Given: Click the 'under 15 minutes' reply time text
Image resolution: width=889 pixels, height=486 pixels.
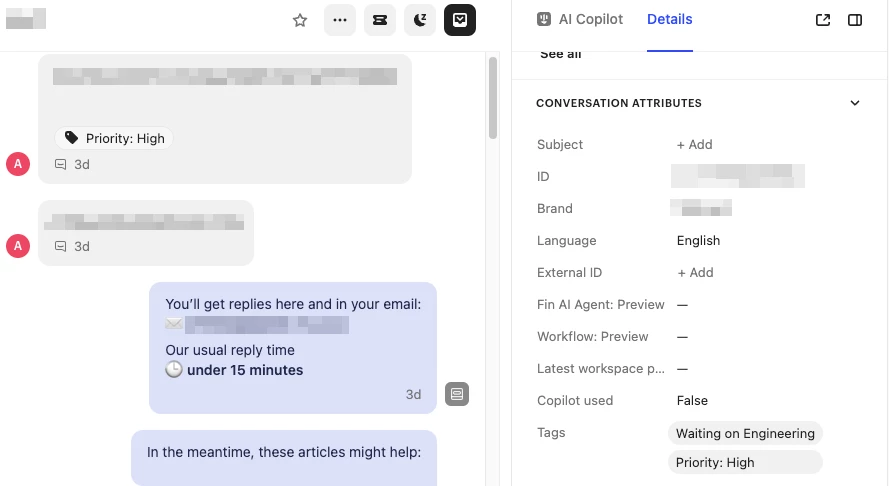Looking at the screenshot, I should click(245, 370).
